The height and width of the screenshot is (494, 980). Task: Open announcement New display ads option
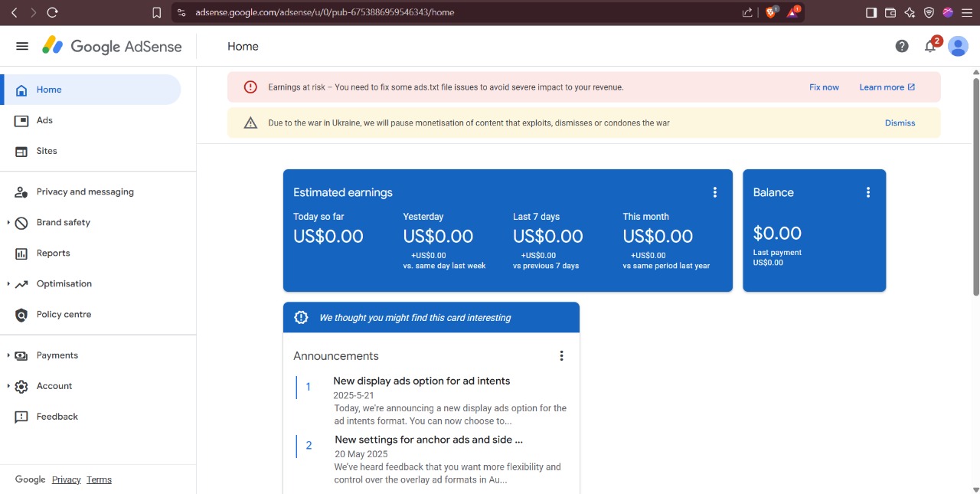point(421,381)
